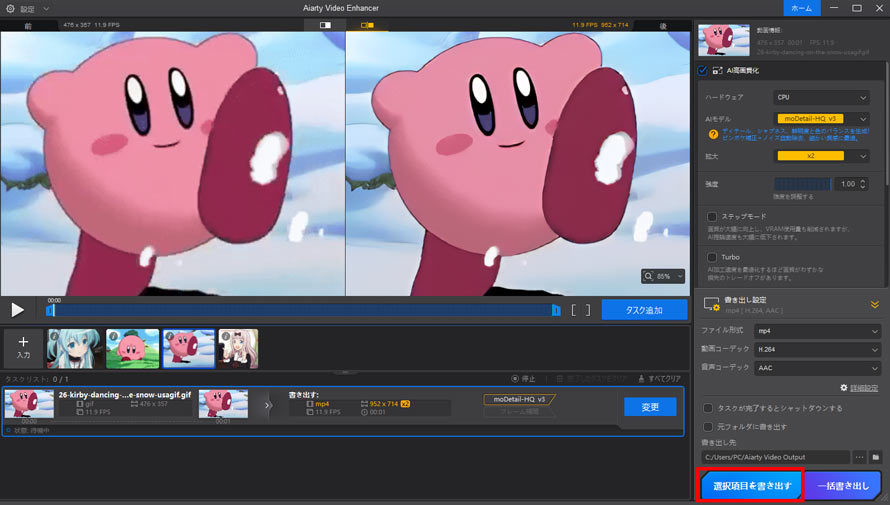Click the 一括書き出し batch export button
Image resolution: width=890 pixels, height=505 pixels.
tap(843, 486)
